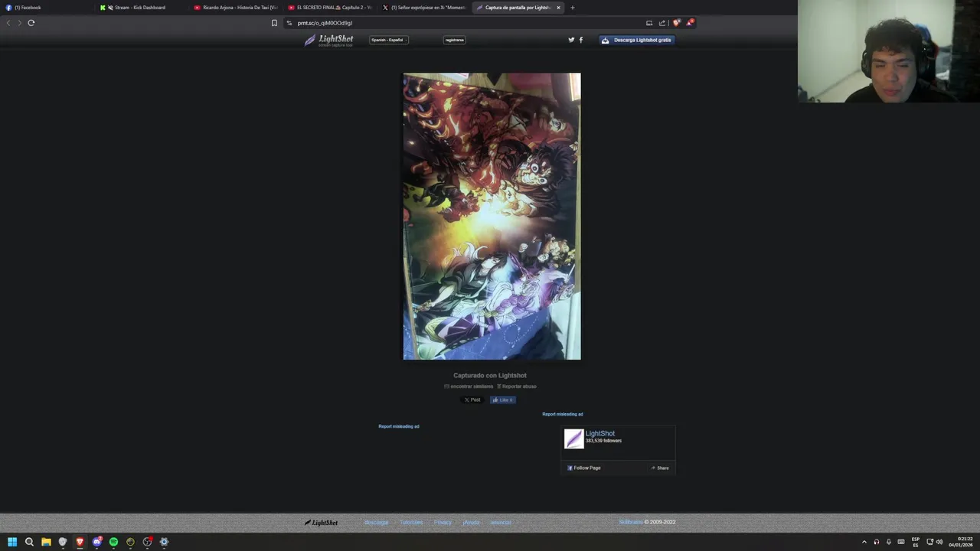The height and width of the screenshot is (551, 980).
Task: Click the headphones tray icon
Action: pyautogui.click(x=877, y=542)
